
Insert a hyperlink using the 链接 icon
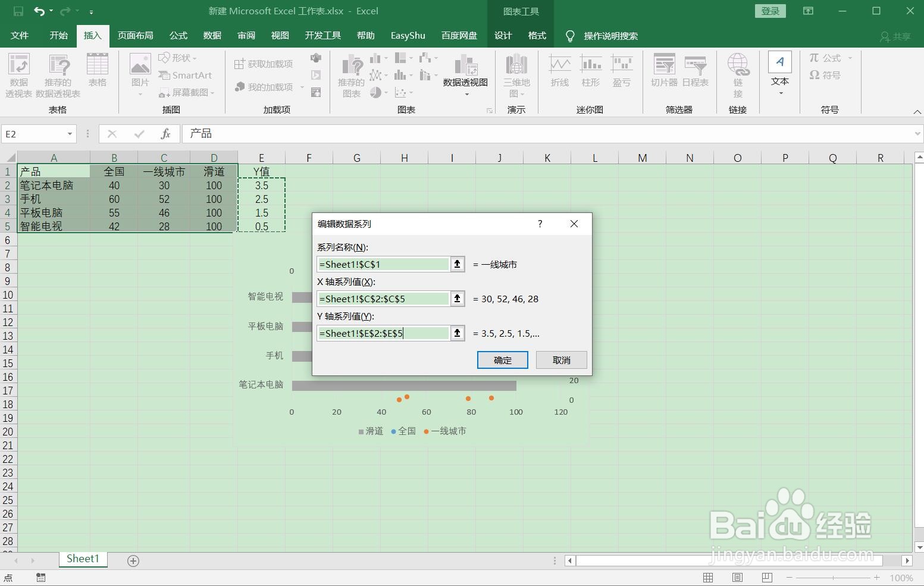[x=738, y=74]
